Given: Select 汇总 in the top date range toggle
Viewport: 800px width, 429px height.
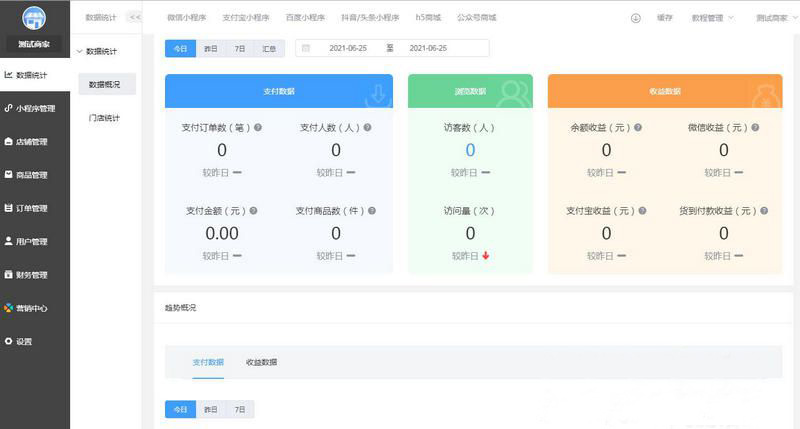Looking at the screenshot, I should coord(269,48).
